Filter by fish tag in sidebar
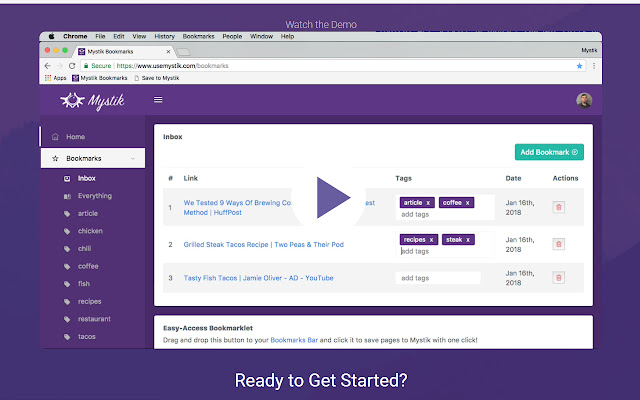The height and width of the screenshot is (400, 640). [84, 284]
